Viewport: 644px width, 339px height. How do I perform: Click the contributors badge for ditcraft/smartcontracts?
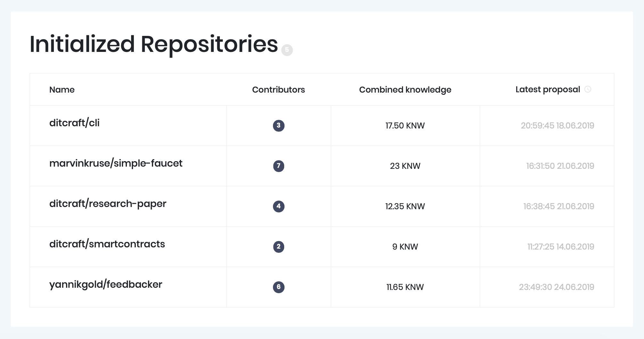[x=278, y=247]
